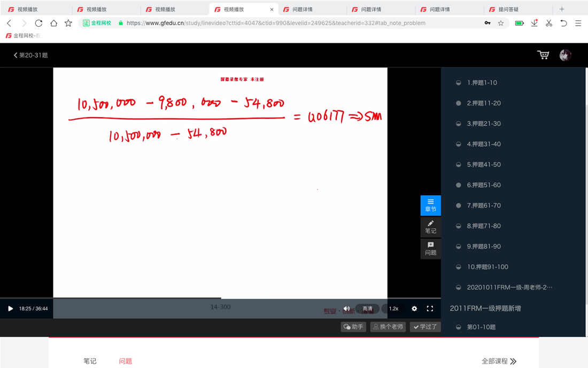Select chapter 9.押题81-90
The image size is (588, 368).
click(484, 247)
